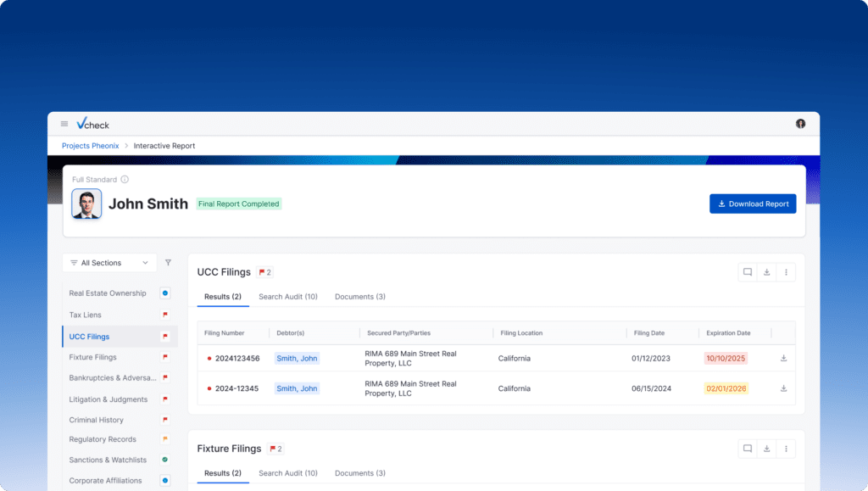
Task: Select Tax Liens in the sidebar
Action: (86, 315)
